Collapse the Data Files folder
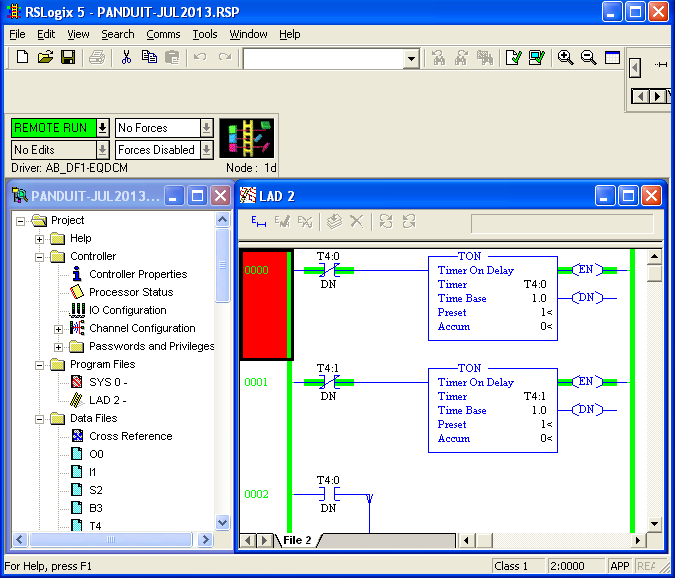 39,419
